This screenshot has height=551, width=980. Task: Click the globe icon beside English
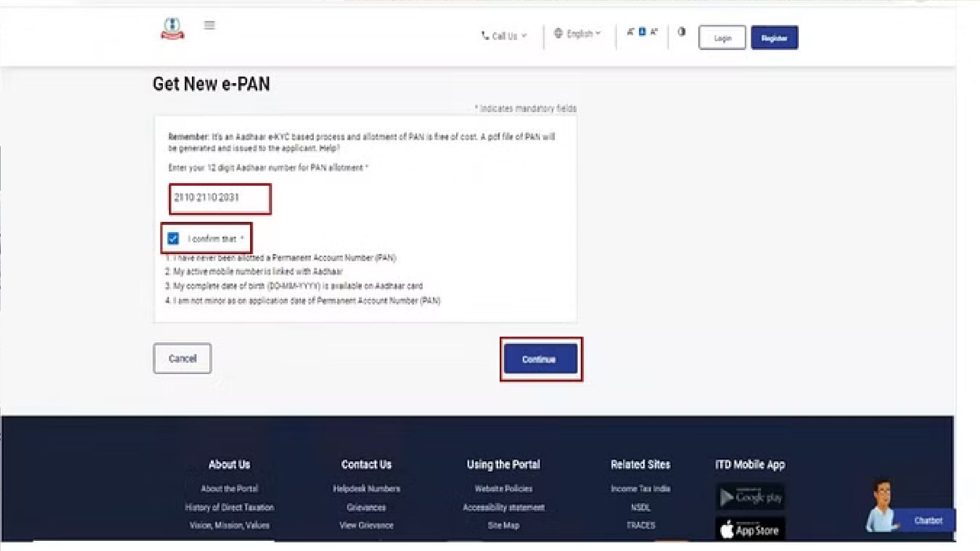(559, 34)
